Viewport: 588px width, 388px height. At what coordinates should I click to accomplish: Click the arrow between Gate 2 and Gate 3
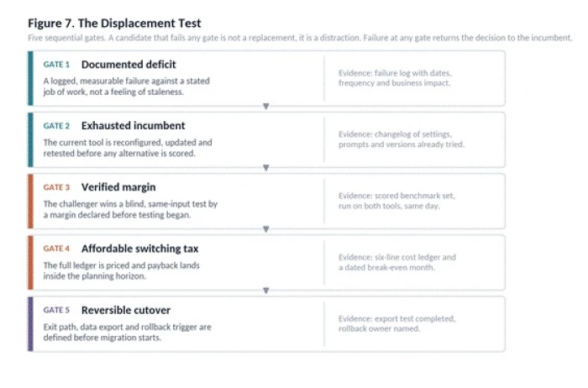(x=266, y=168)
